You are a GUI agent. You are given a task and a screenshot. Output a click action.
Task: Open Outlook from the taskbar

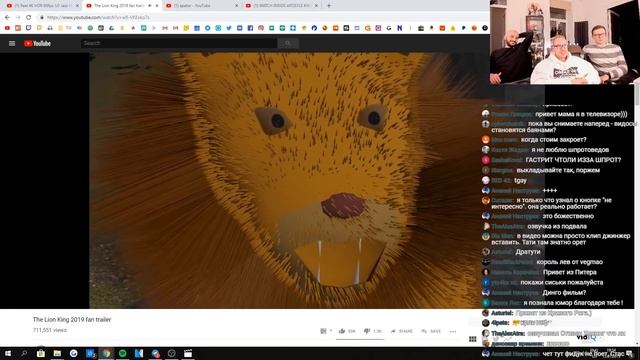coord(90,353)
